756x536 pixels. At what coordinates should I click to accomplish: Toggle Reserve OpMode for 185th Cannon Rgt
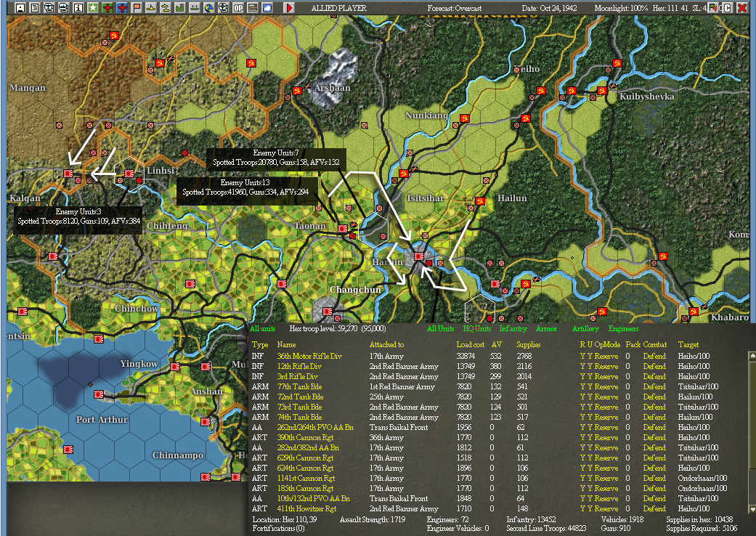[x=606, y=488]
